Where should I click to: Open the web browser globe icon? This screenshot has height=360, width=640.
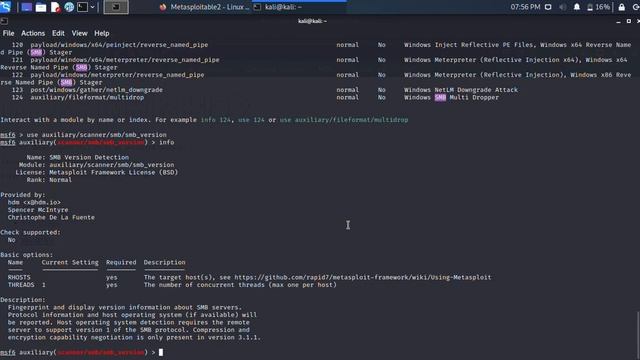point(69,7)
